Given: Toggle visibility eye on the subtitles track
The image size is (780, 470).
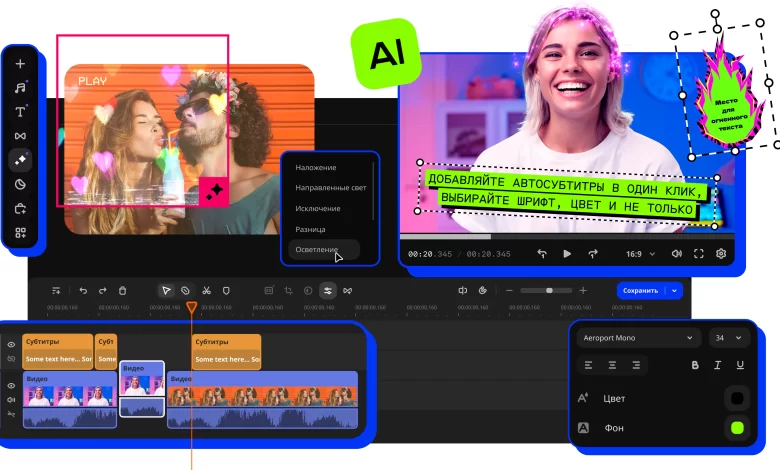Looking at the screenshot, I should pos(12,344).
